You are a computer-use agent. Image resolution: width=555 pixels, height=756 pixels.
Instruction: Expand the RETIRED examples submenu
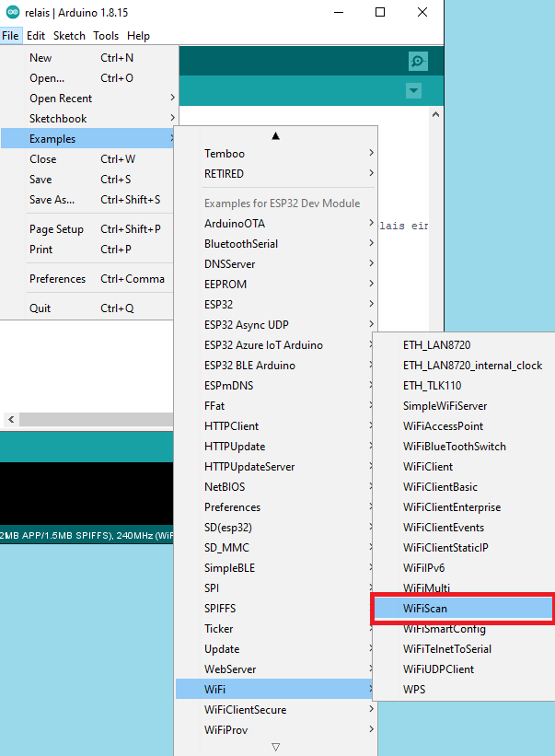275,173
